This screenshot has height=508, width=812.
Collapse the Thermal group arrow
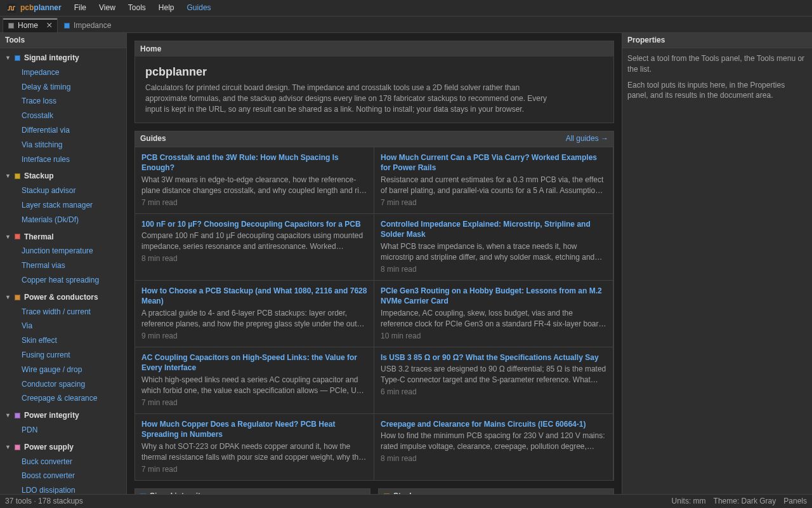point(8,237)
